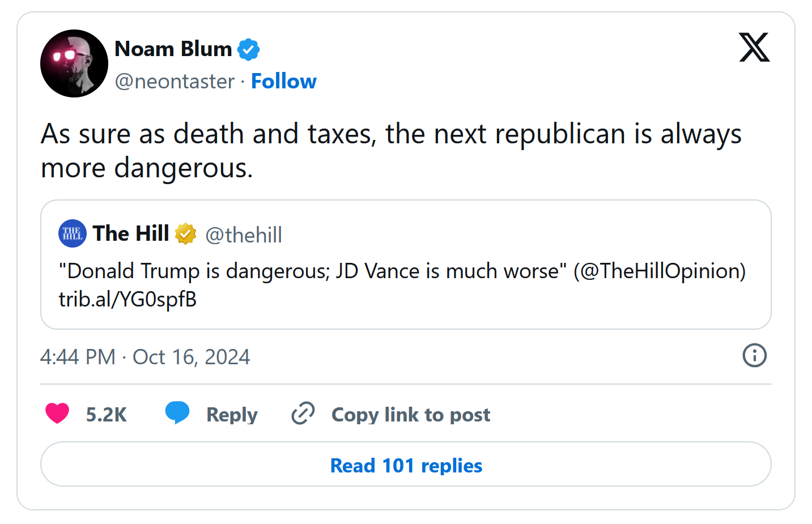Click the Noam Blum display name
812x524 pixels.
[173, 49]
